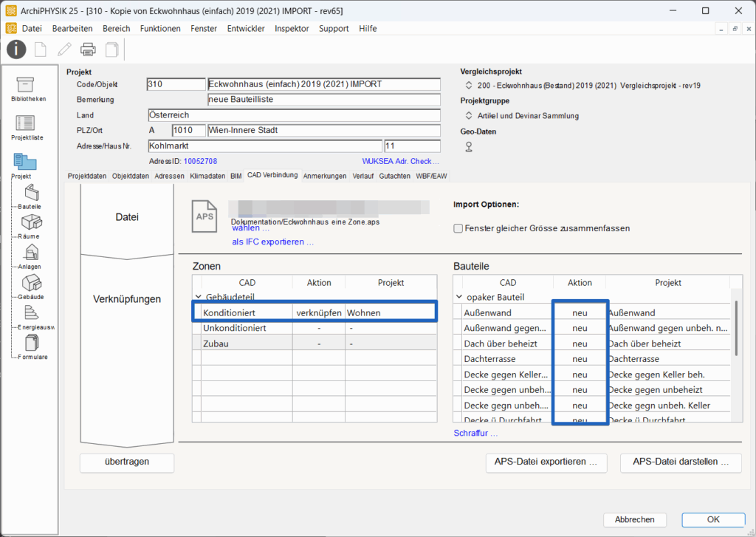Viewport: 756px width, 537px height.
Task: Open the Gebäude sidebar icon
Action: tap(32, 282)
